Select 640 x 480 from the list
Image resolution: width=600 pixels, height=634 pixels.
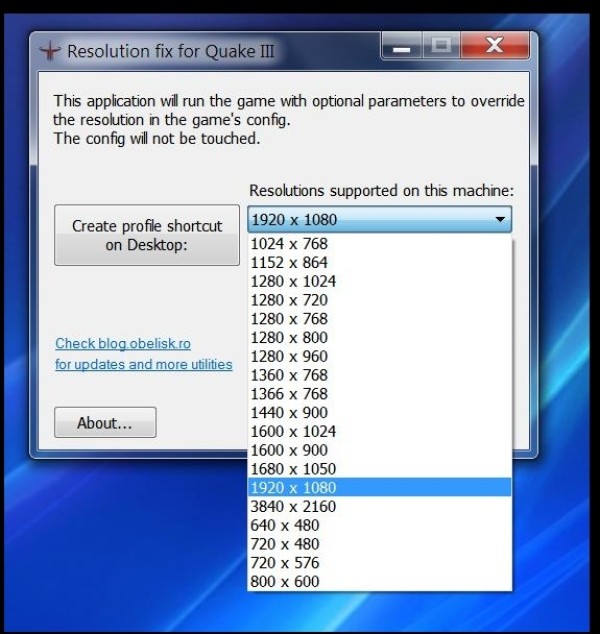379,525
